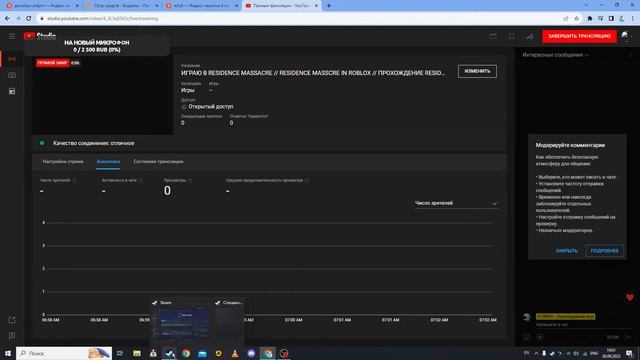Click the ЗАВЕРШИТЬ ТРАНСЛЯЦИЮ button
Image resolution: width=640 pixels, height=360 pixels.
[579, 36]
